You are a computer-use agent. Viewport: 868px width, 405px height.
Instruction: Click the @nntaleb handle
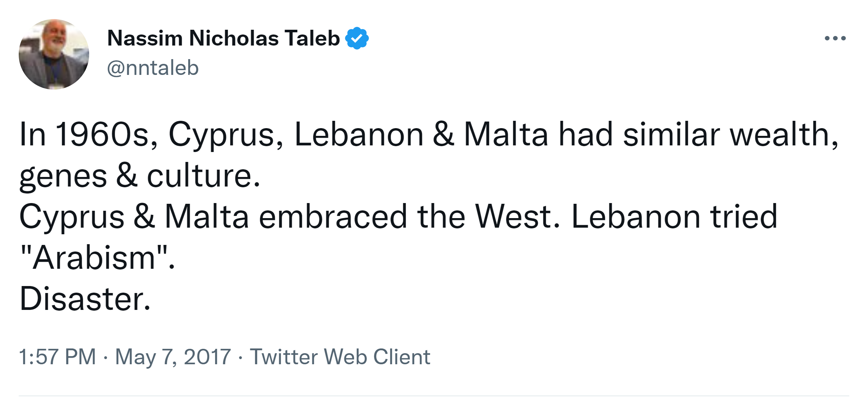pyautogui.click(x=153, y=68)
